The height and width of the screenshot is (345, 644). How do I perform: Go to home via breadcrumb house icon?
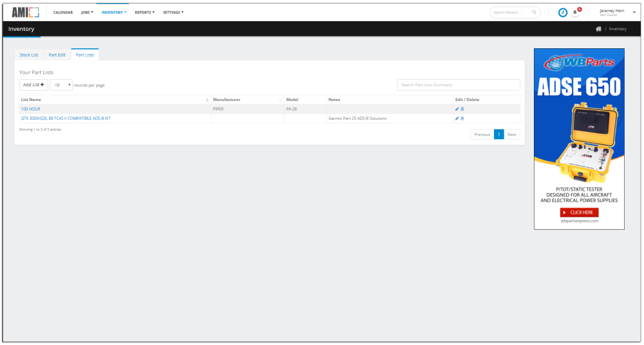(598, 29)
